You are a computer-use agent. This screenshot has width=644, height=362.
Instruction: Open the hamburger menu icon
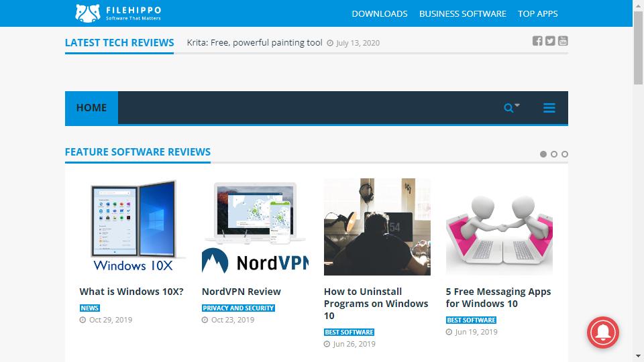tap(549, 107)
